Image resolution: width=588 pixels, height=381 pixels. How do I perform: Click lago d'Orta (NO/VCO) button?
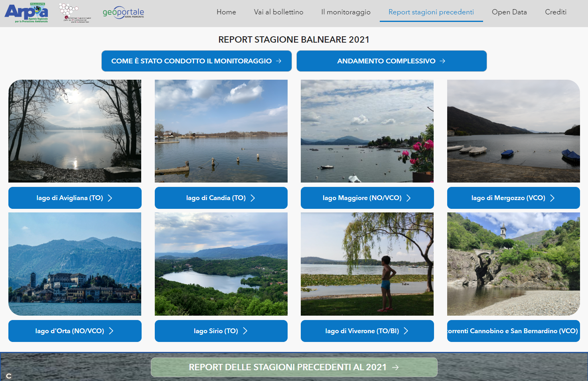(x=75, y=331)
